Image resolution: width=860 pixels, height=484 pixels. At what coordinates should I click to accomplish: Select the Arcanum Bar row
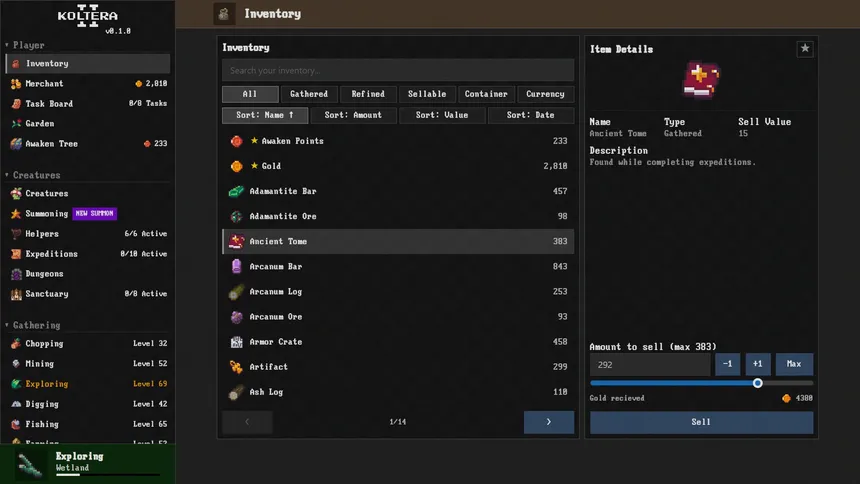(x=398, y=266)
